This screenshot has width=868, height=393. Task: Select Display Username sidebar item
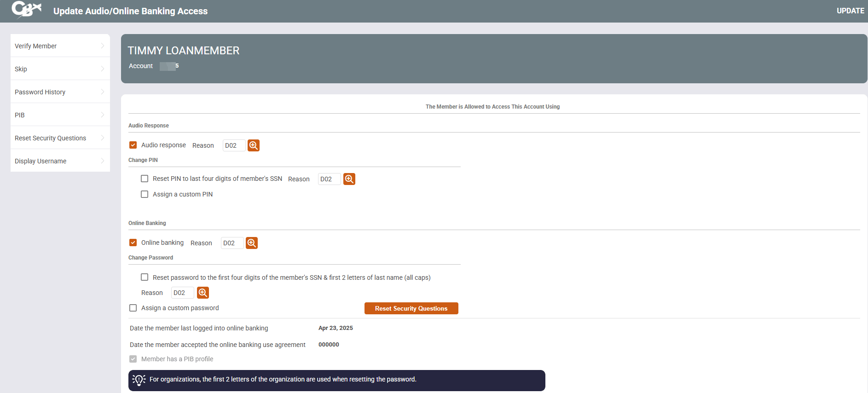60,161
